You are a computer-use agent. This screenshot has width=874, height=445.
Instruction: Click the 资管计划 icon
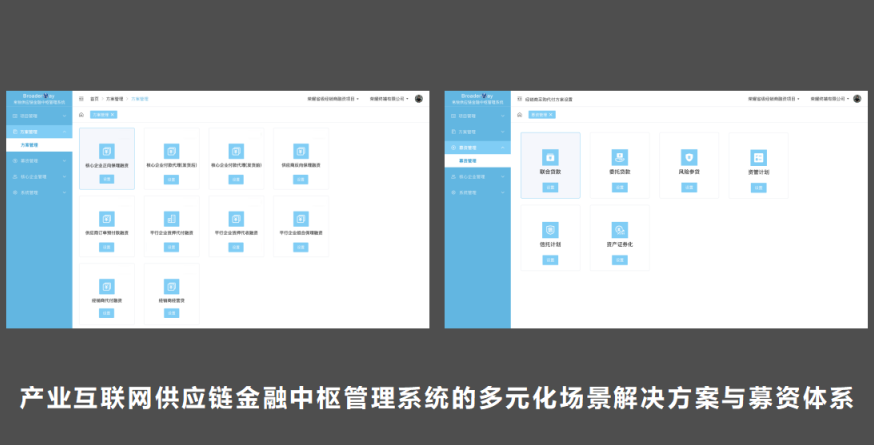click(759, 158)
